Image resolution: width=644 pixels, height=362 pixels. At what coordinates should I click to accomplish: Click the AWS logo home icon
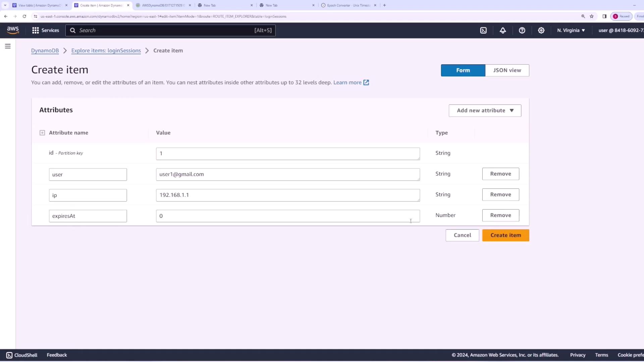tap(13, 30)
